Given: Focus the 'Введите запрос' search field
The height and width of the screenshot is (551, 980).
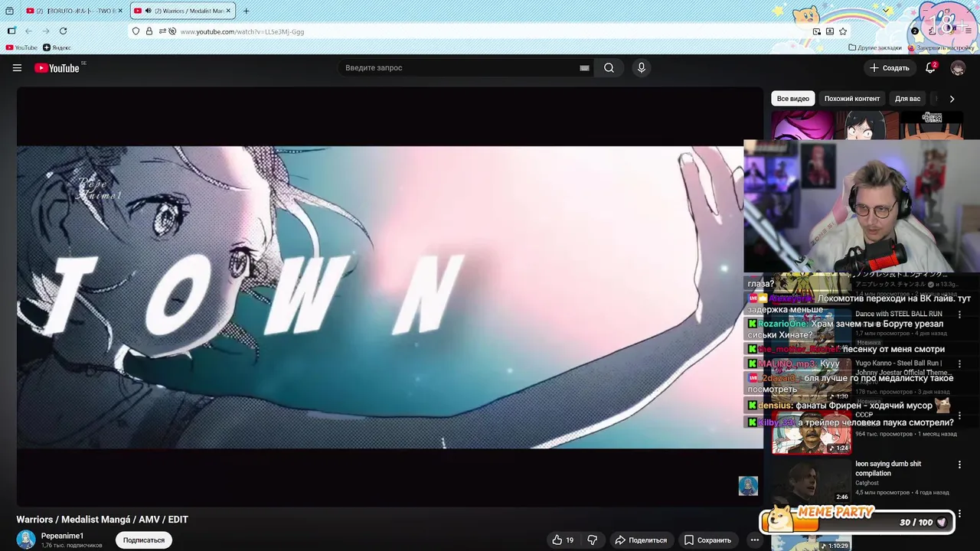Looking at the screenshot, I should (459, 68).
